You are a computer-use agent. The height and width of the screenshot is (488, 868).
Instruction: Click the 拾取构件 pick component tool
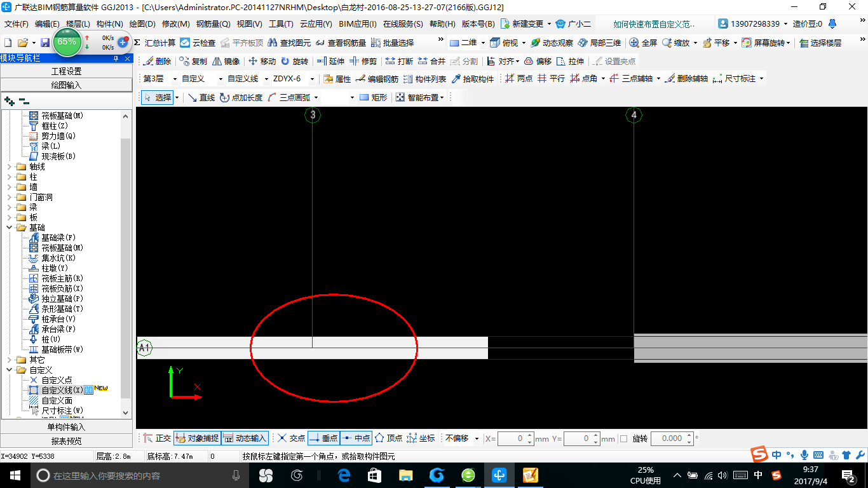(x=473, y=79)
